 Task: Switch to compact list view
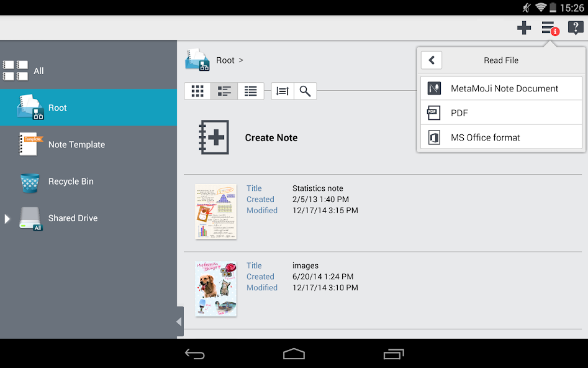click(x=251, y=91)
